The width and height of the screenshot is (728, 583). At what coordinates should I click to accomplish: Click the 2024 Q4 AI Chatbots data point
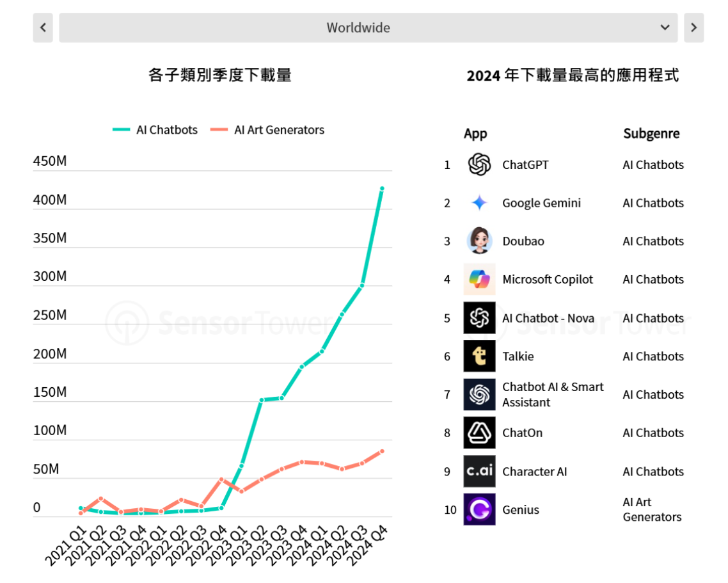[382, 189]
